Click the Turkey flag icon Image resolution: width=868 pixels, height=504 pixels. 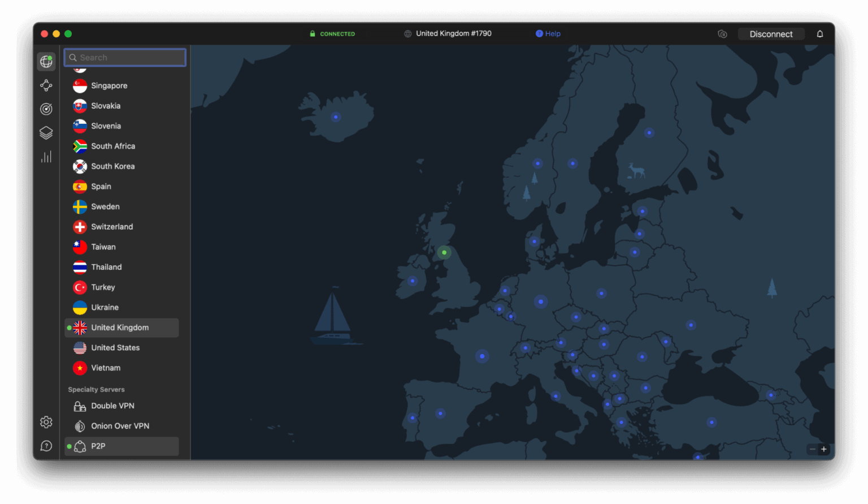click(x=80, y=287)
